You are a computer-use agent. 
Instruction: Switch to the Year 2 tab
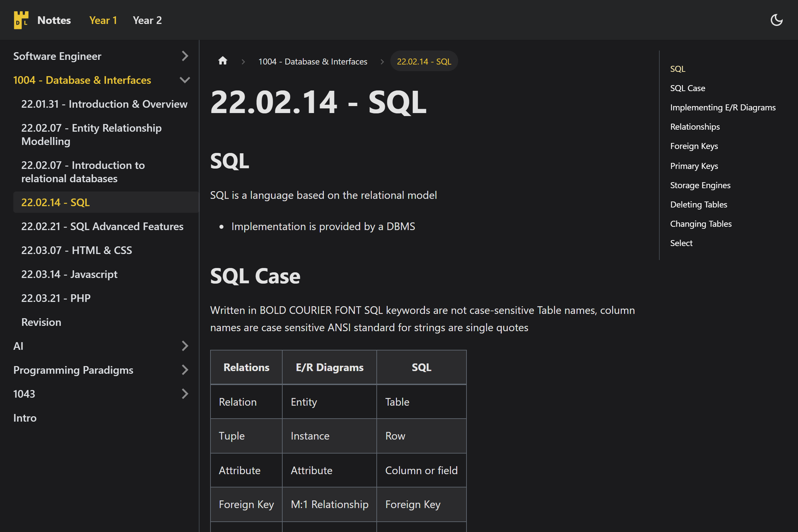(x=147, y=20)
